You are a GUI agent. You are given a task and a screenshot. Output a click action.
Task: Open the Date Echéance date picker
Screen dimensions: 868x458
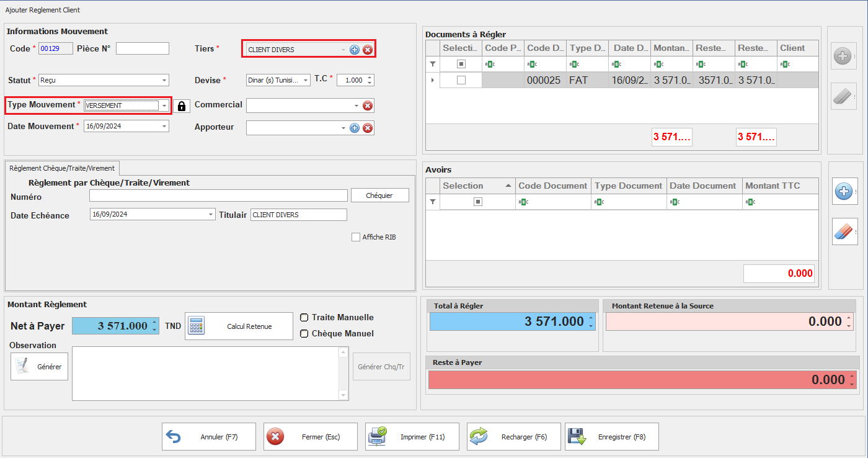(211, 215)
